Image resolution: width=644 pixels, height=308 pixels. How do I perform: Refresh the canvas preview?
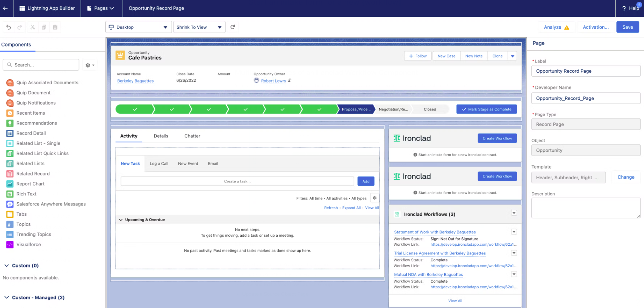coord(233,27)
